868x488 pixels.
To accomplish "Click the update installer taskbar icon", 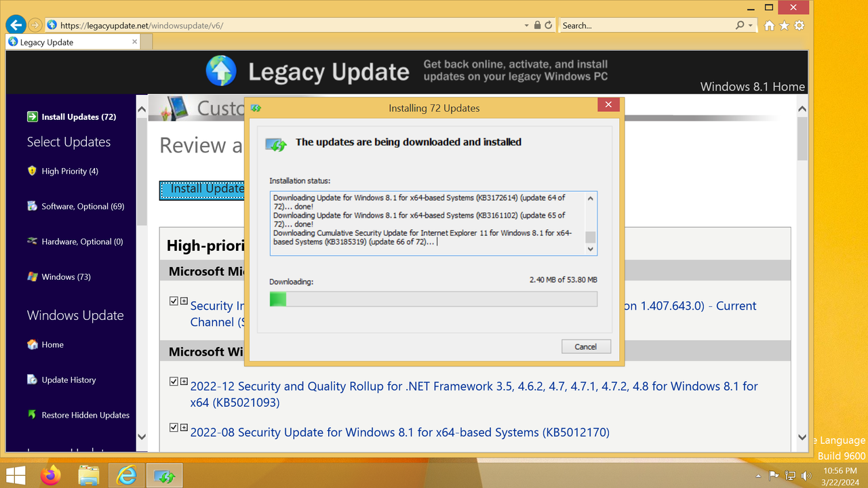I will [163, 475].
